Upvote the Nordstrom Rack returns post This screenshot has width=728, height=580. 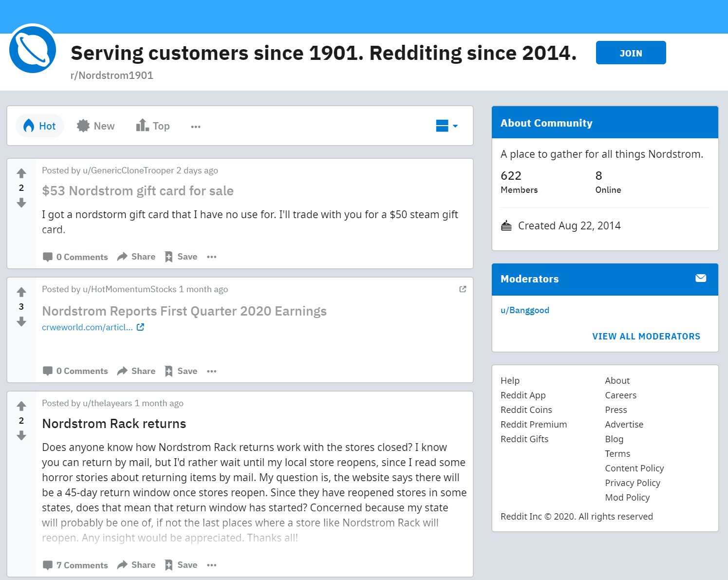21,406
